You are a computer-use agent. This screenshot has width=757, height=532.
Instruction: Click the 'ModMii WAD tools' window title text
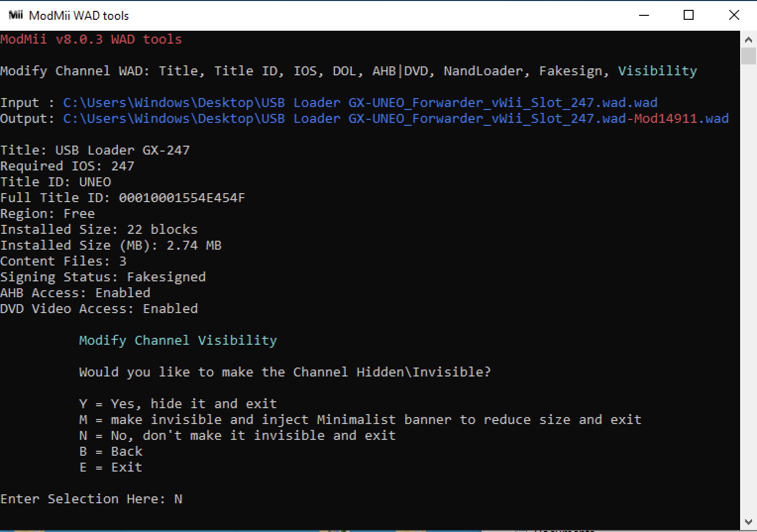coord(79,15)
